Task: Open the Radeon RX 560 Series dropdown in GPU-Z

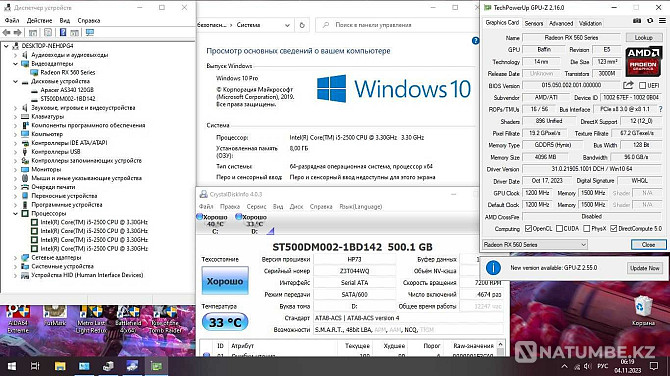Action: [535, 244]
